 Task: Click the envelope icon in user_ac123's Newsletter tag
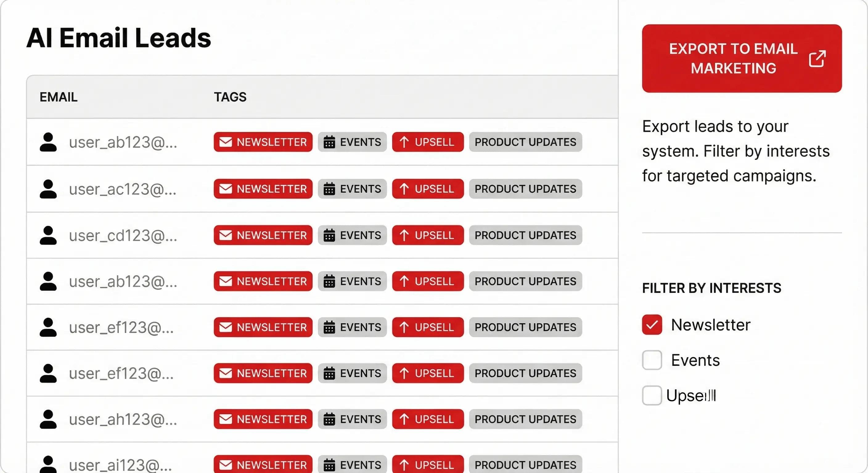click(x=226, y=189)
